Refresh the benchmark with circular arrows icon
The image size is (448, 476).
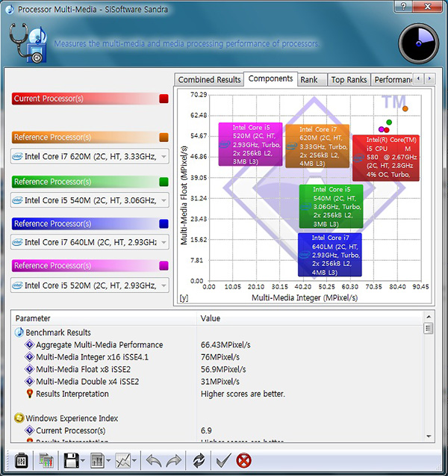(199, 461)
